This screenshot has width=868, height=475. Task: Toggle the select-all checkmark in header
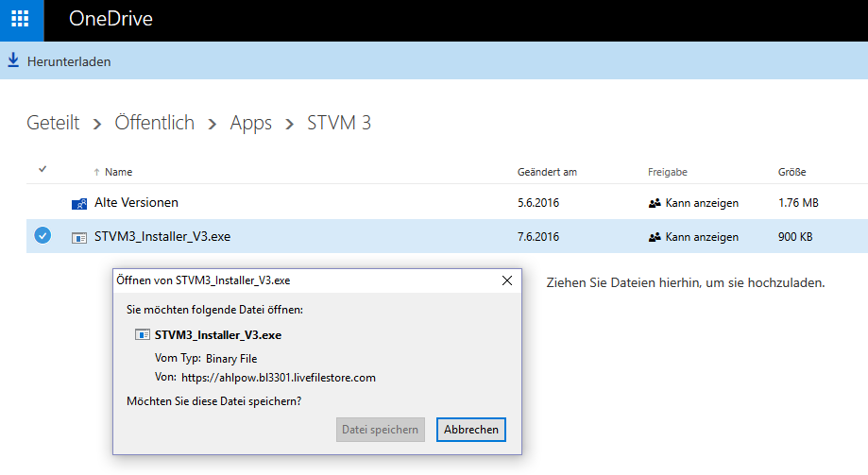tap(43, 170)
